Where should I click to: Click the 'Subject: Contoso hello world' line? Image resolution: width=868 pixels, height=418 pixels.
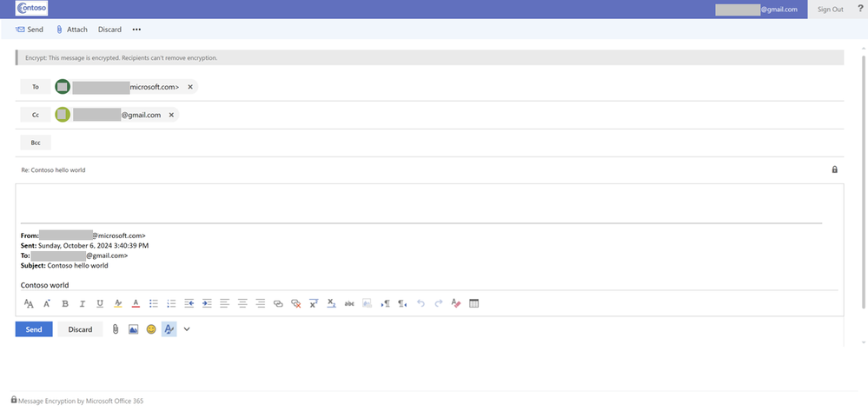coord(64,265)
